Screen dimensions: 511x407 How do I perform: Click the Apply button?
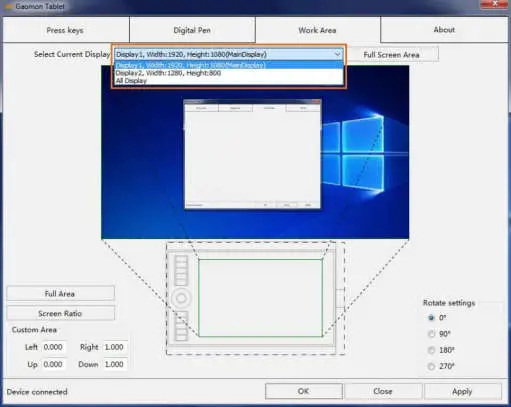(463, 391)
